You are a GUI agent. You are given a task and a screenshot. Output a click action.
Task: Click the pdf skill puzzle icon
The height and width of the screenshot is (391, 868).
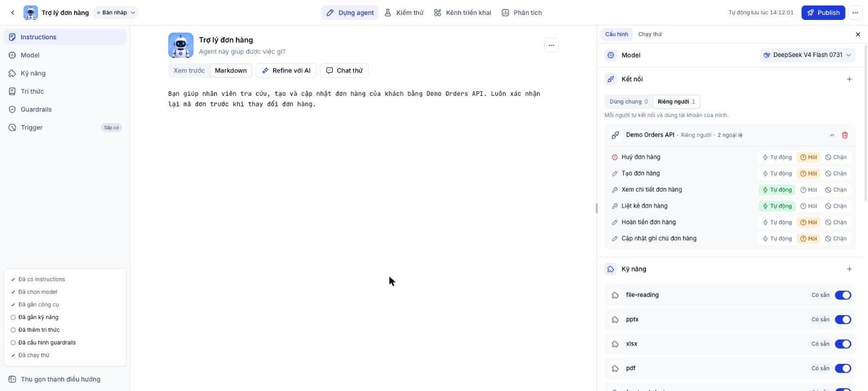pyautogui.click(x=615, y=368)
